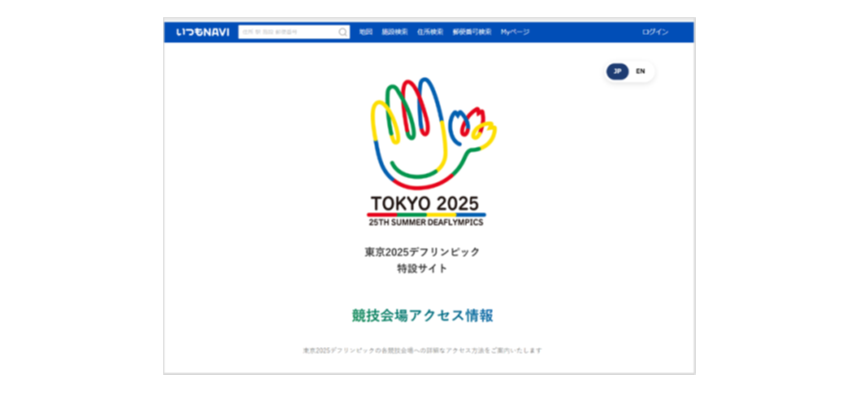Click the ログイン login link
This screenshot has height=401, width=849.
coord(655,32)
